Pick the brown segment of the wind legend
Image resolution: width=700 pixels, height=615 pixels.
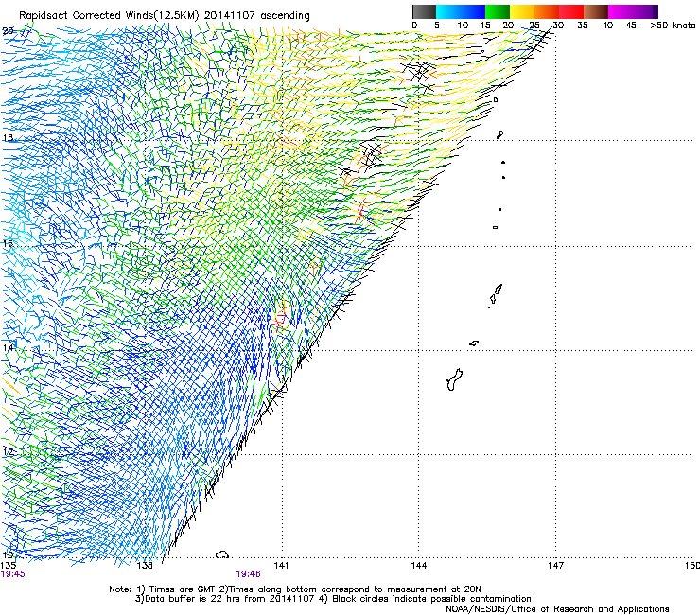(596, 11)
